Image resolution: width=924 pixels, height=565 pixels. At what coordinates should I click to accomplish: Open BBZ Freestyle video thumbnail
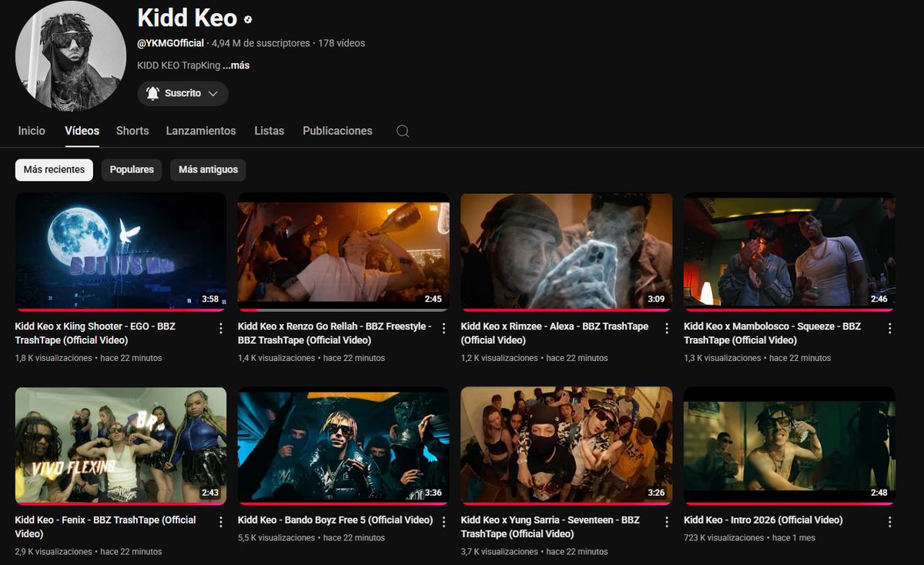point(343,251)
